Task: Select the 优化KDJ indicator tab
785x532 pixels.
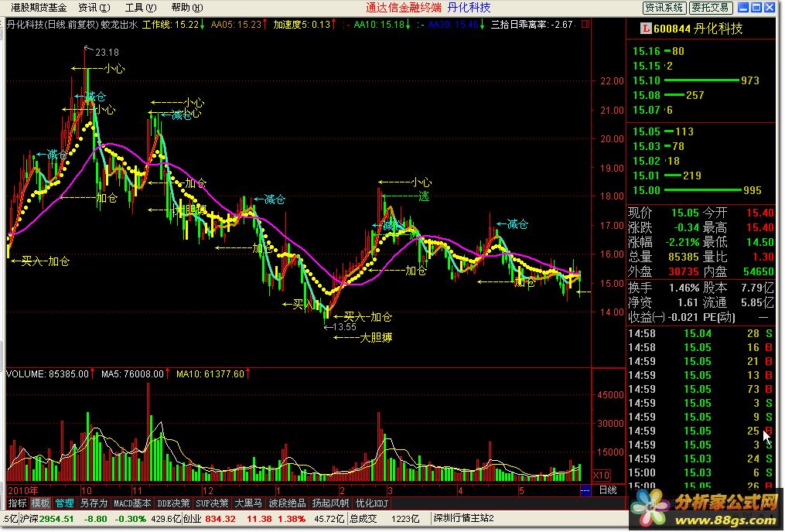Action: coord(371,503)
